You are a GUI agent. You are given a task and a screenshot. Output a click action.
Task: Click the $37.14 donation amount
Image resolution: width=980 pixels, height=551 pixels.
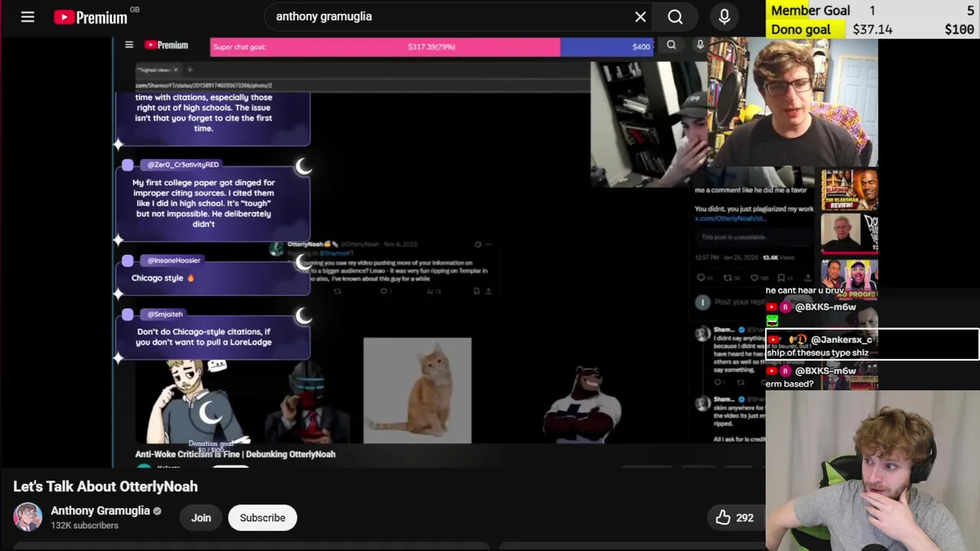coord(873,29)
